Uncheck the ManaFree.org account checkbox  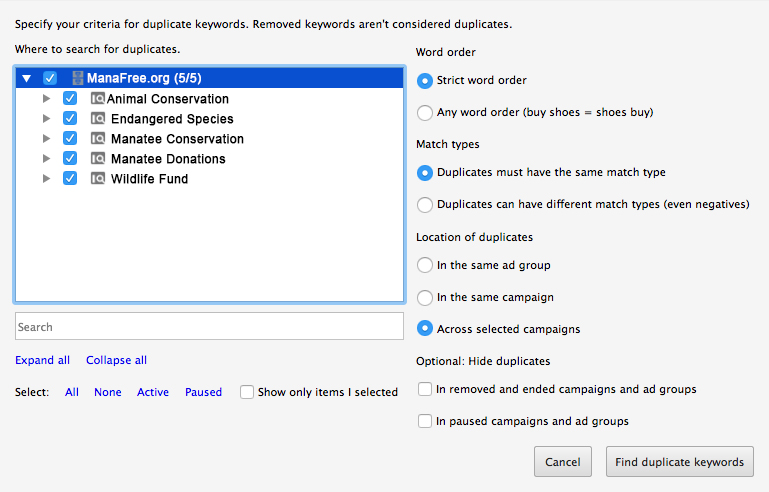point(50,78)
